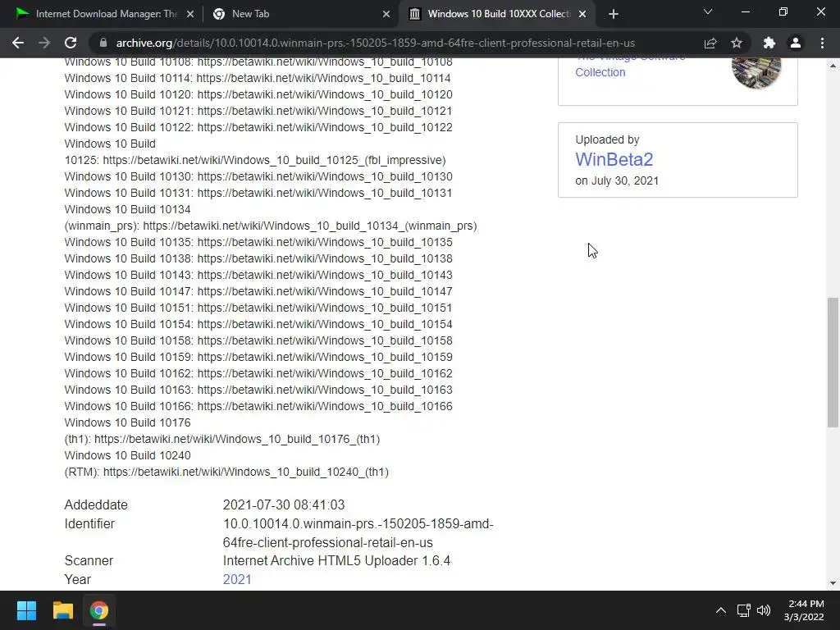Click the Windows 10 Build 10154 line
The image size is (840, 630).
(258, 324)
